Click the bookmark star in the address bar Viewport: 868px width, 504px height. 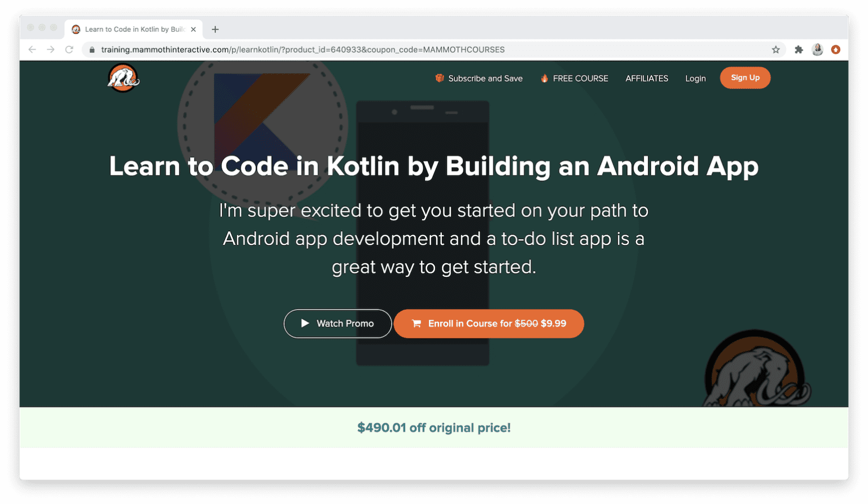(x=776, y=50)
